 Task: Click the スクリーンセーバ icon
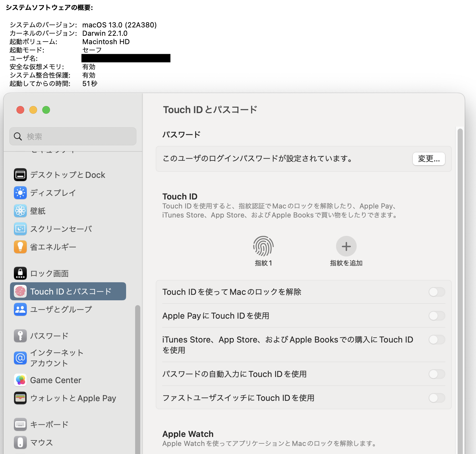(20, 229)
